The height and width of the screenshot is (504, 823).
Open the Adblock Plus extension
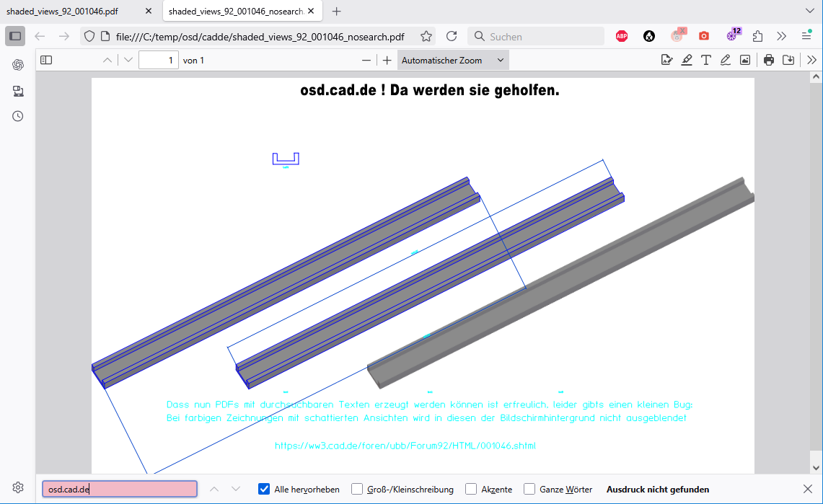click(x=622, y=36)
